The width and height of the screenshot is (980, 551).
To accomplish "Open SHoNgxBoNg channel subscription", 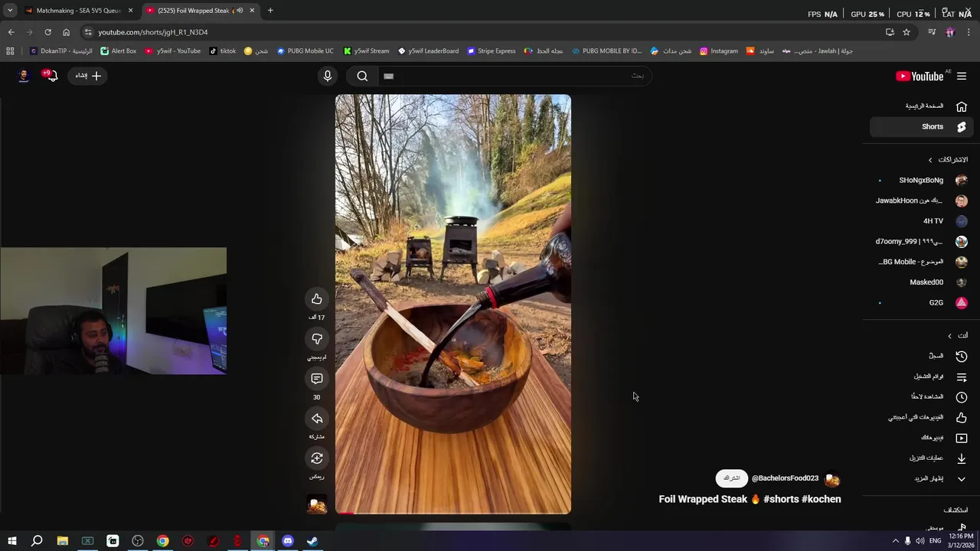I will click(922, 181).
